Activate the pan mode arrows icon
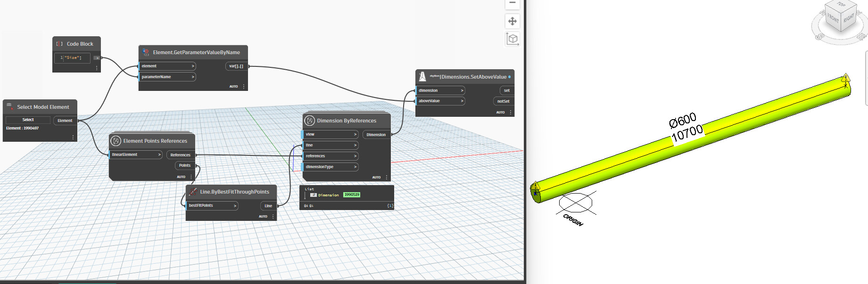 (512, 21)
